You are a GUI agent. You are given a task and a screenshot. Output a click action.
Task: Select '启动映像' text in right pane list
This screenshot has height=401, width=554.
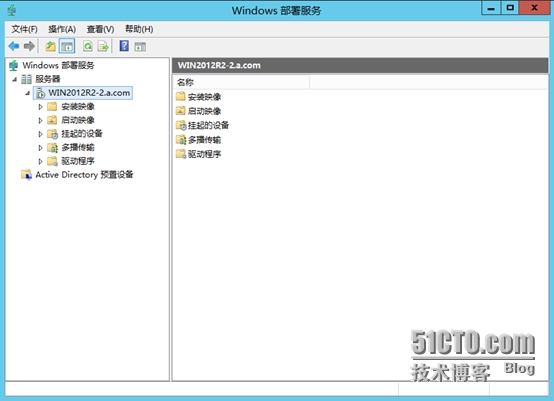pos(204,111)
